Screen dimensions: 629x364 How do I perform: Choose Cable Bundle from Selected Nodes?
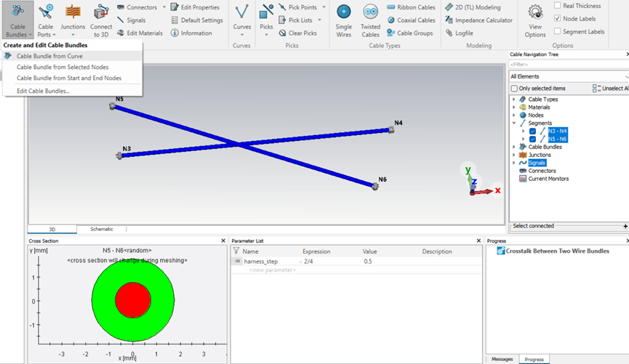pyautogui.click(x=63, y=67)
